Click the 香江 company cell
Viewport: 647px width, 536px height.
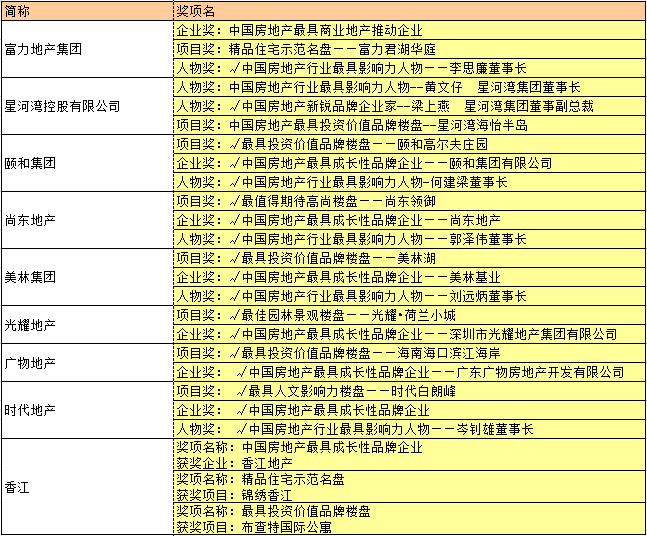point(87,487)
